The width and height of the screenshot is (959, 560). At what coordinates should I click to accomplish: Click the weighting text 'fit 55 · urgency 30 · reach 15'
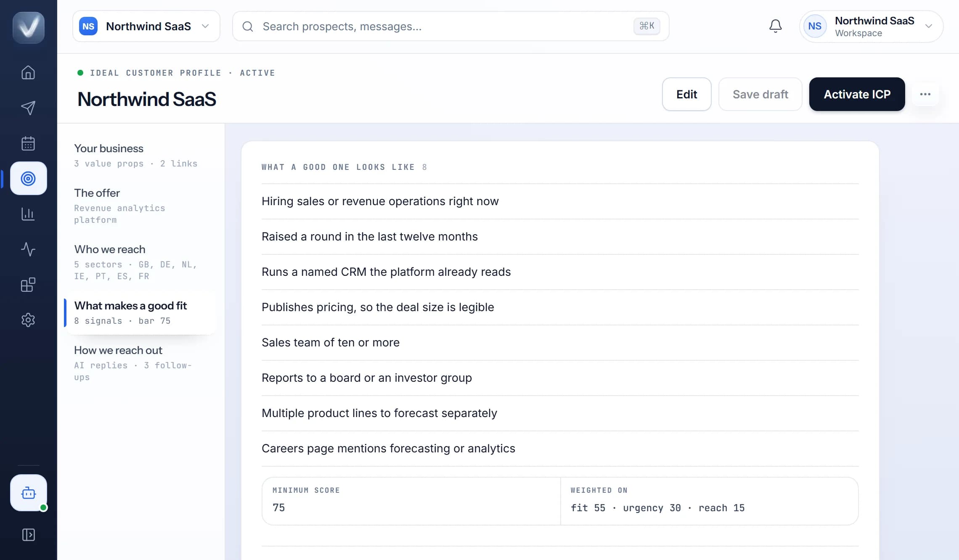[x=657, y=508]
